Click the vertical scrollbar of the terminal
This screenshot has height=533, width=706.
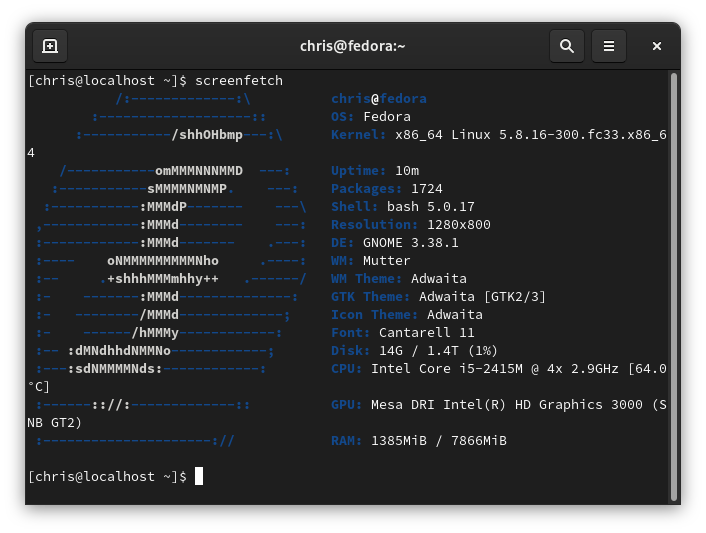(674, 286)
